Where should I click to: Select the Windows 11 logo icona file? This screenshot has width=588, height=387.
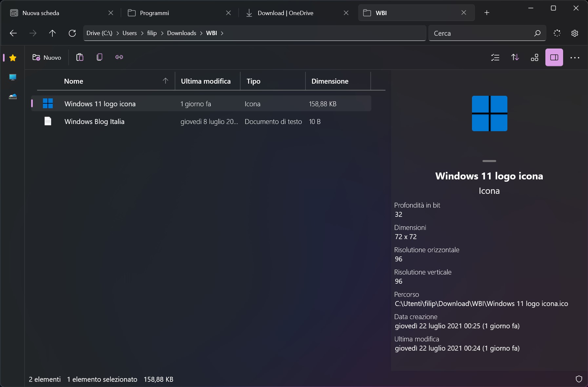coord(201,104)
